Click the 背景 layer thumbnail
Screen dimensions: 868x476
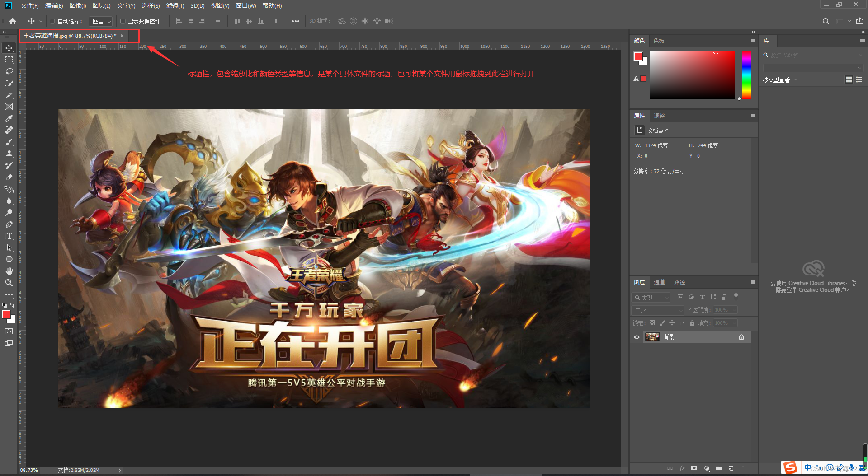tap(652, 337)
